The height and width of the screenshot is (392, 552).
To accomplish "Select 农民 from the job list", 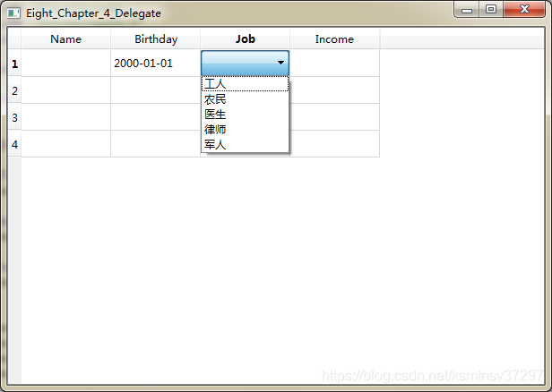I will pos(245,99).
